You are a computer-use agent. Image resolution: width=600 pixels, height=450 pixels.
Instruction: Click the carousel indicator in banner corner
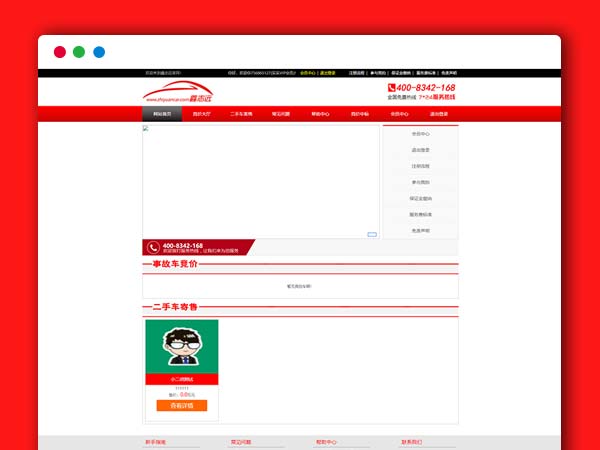click(372, 234)
